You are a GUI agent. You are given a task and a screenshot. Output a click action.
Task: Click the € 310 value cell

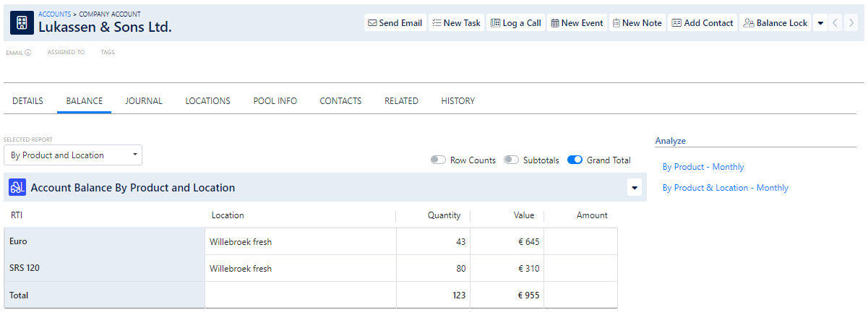[529, 269]
